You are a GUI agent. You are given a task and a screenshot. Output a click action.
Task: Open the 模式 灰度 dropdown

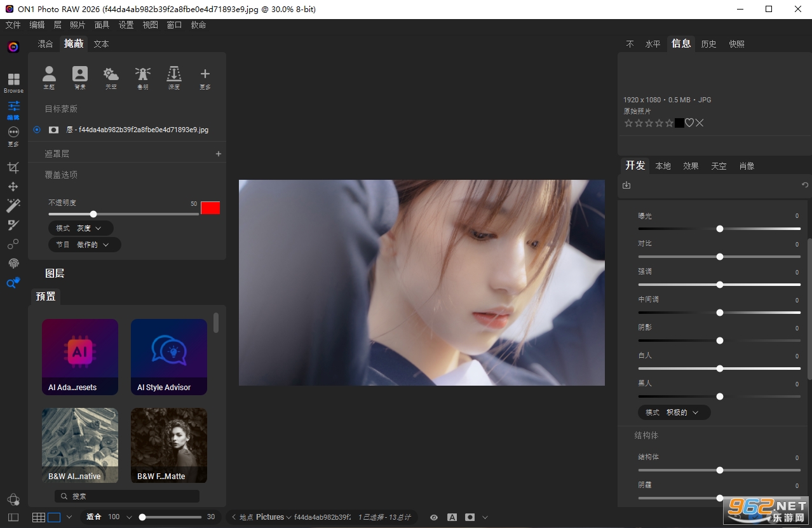(81, 228)
